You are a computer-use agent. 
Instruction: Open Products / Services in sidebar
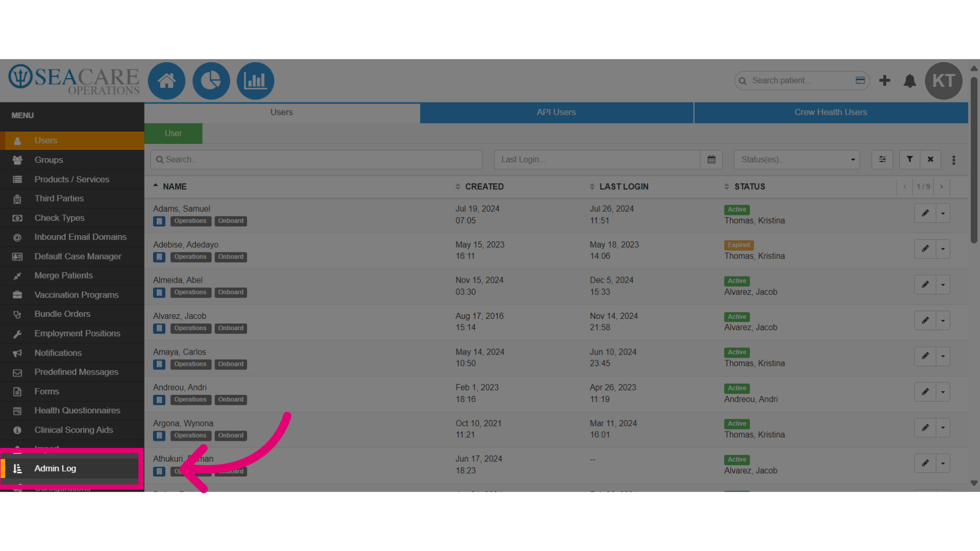coord(72,180)
